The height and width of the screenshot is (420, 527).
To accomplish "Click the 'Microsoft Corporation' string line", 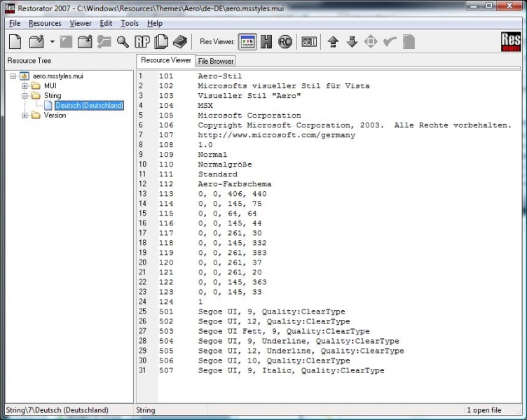I will coord(249,115).
